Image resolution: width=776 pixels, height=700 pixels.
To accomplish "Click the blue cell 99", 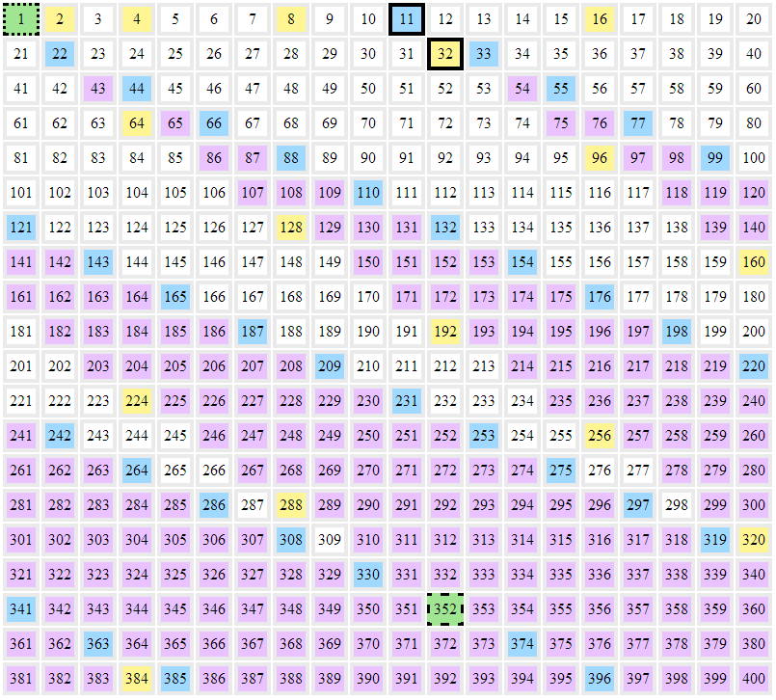I will 715,158.
